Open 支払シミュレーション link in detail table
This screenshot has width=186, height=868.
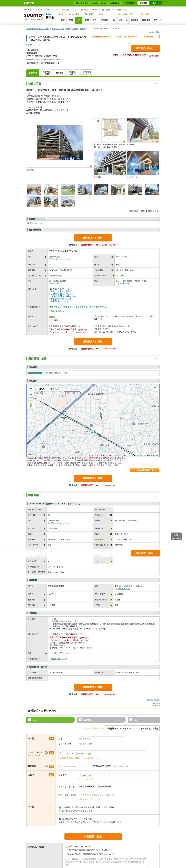[x=60, y=259]
